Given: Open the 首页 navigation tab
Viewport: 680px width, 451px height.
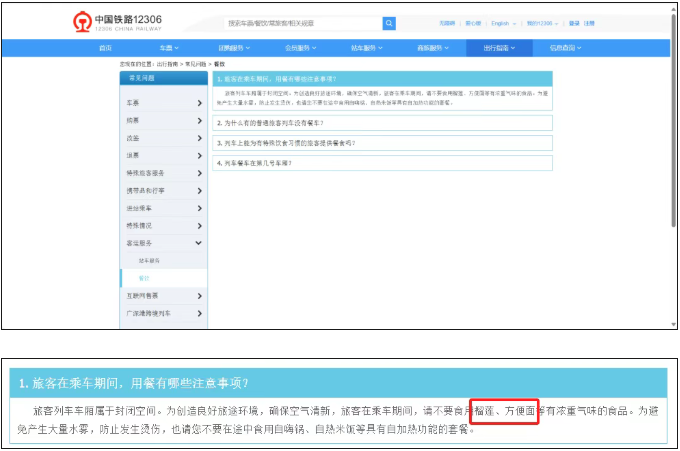Looking at the screenshot, I should point(105,47).
